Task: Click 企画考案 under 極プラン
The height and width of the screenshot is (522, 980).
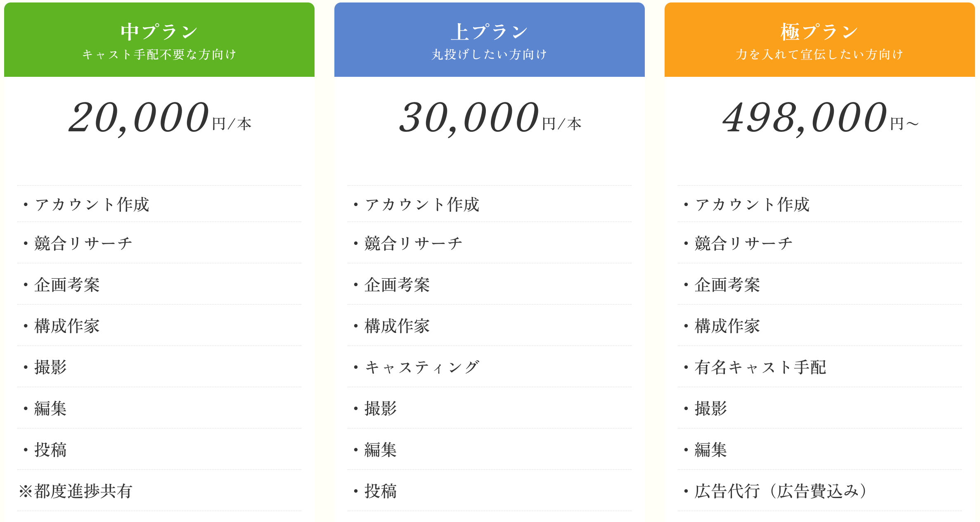Action: coord(727,285)
